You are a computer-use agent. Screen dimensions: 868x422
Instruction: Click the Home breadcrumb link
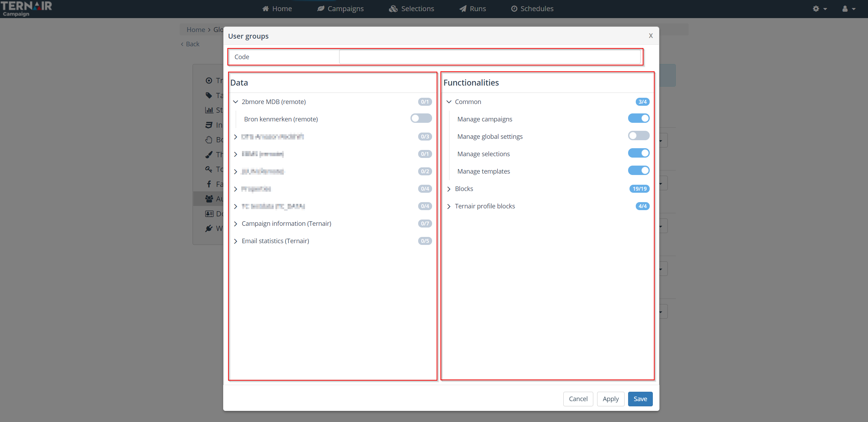(x=196, y=30)
